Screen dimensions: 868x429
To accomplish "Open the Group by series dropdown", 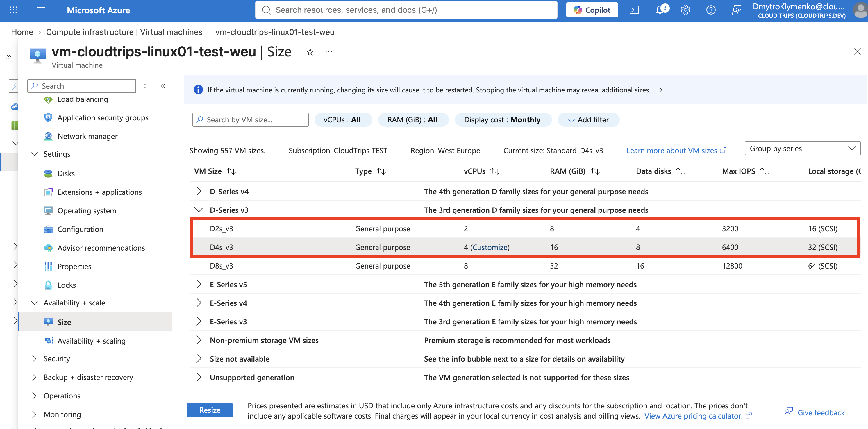I will (802, 148).
